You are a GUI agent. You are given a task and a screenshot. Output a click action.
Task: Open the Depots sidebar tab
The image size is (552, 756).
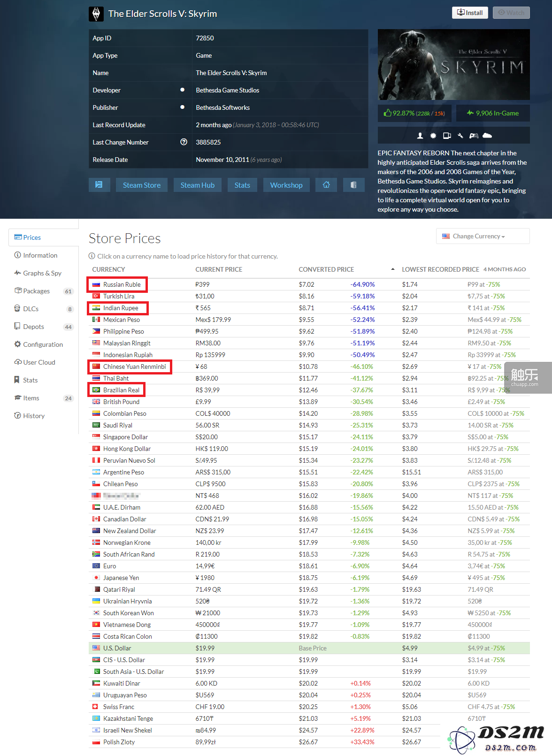click(x=43, y=327)
